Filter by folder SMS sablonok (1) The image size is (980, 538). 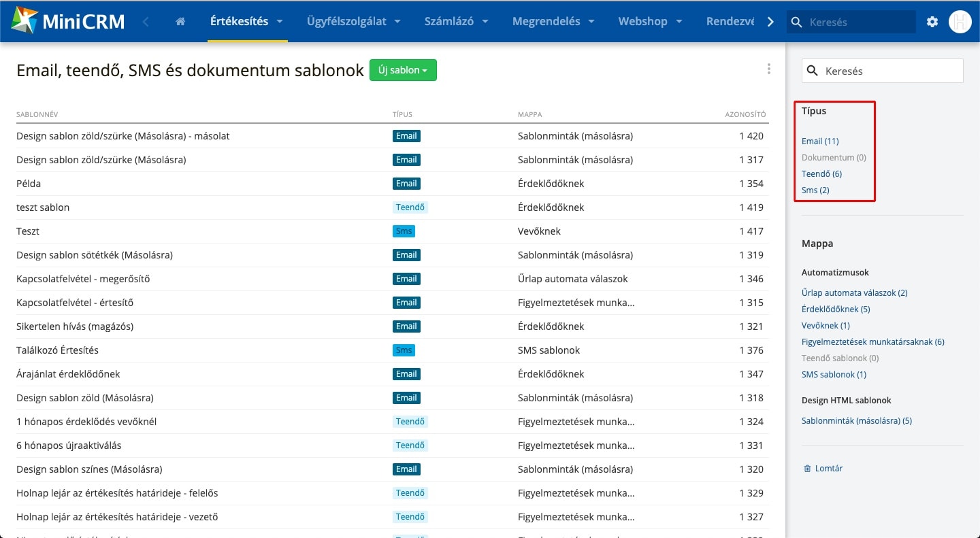[834, 375]
